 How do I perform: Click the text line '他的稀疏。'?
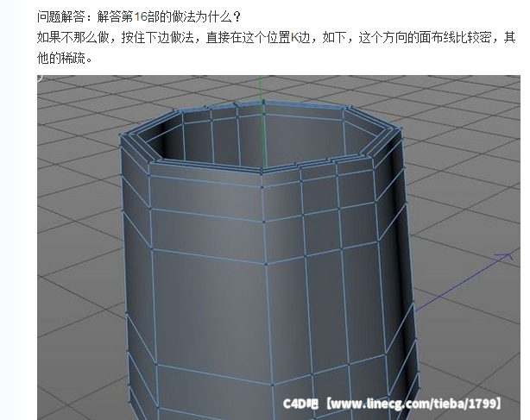click(x=65, y=58)
